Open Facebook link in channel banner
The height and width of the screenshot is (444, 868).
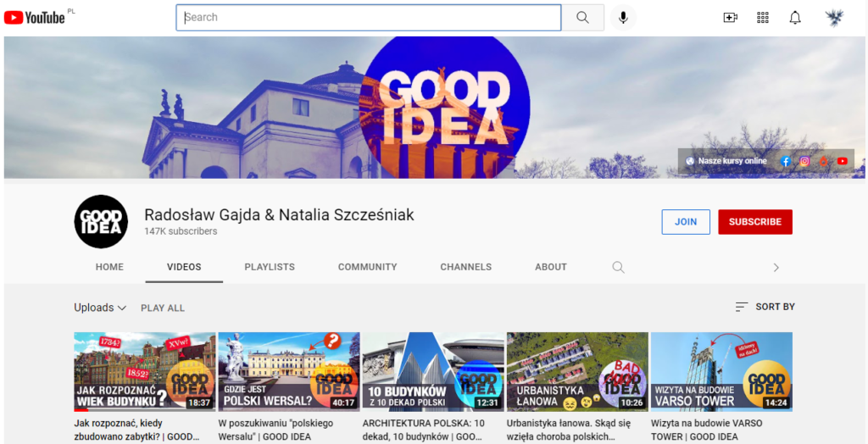[786, 161]
